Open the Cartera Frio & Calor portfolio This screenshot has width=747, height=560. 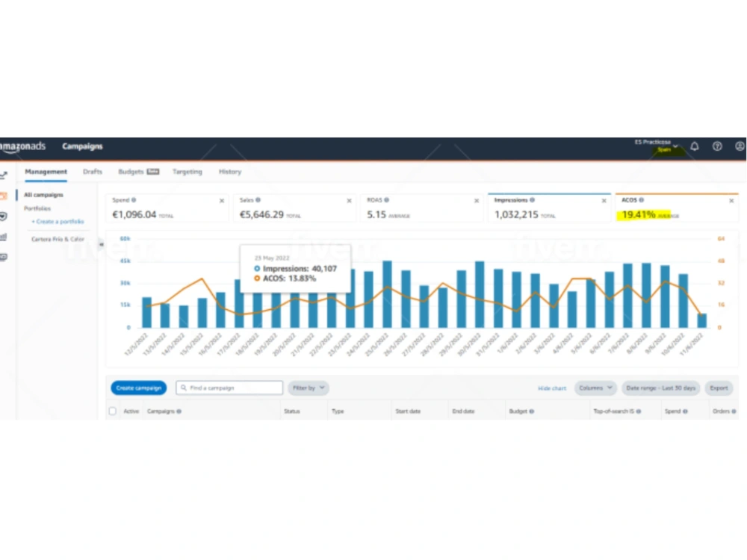[58, 239]
